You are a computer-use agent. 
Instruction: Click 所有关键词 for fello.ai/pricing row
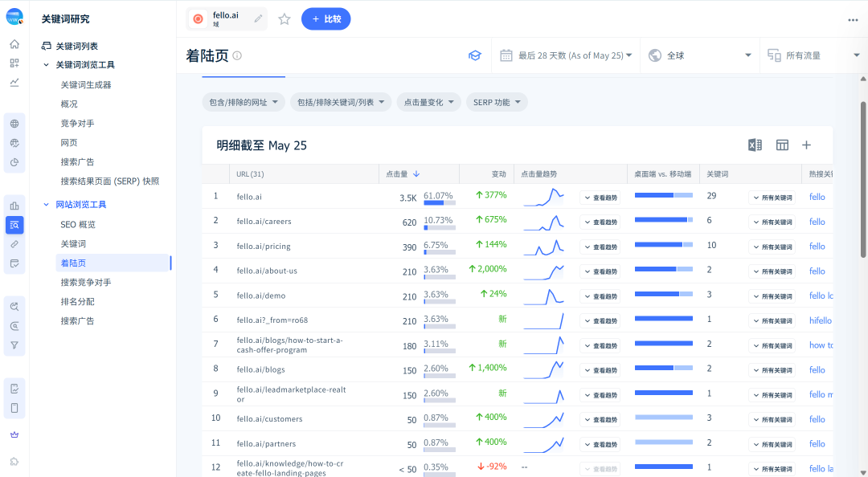(772, 247)
